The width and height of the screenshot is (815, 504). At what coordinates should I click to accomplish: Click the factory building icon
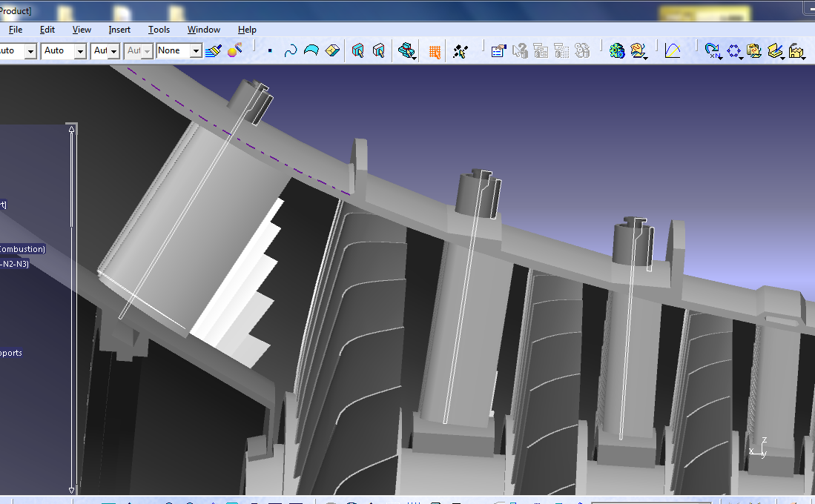point(796,50)
